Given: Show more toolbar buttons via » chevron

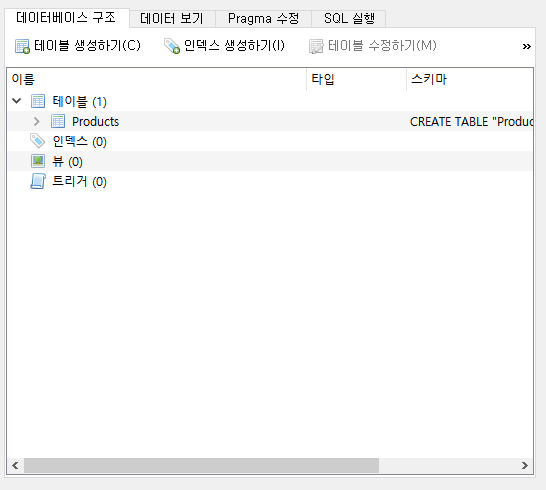Looking at the screenshot, I should pos(526,46).
